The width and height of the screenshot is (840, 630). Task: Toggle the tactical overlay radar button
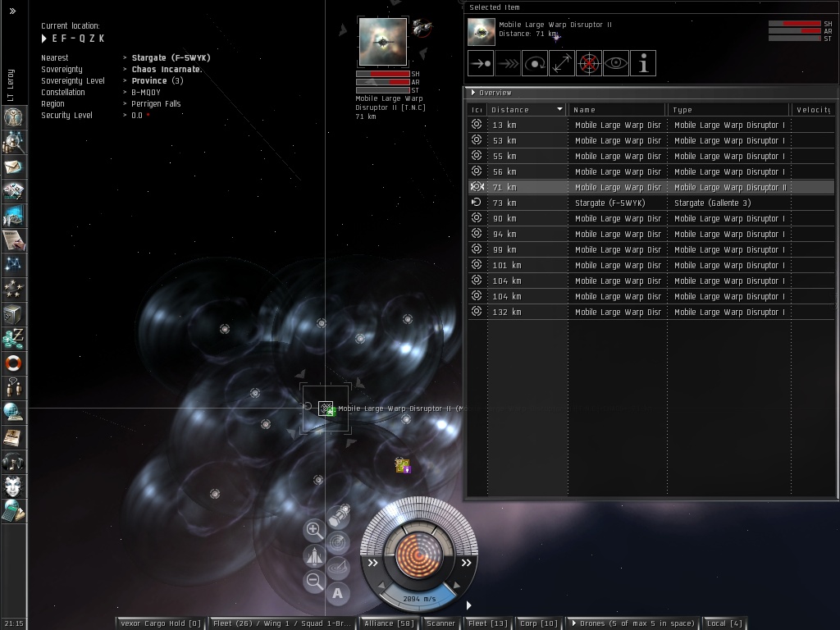(337, 542)
